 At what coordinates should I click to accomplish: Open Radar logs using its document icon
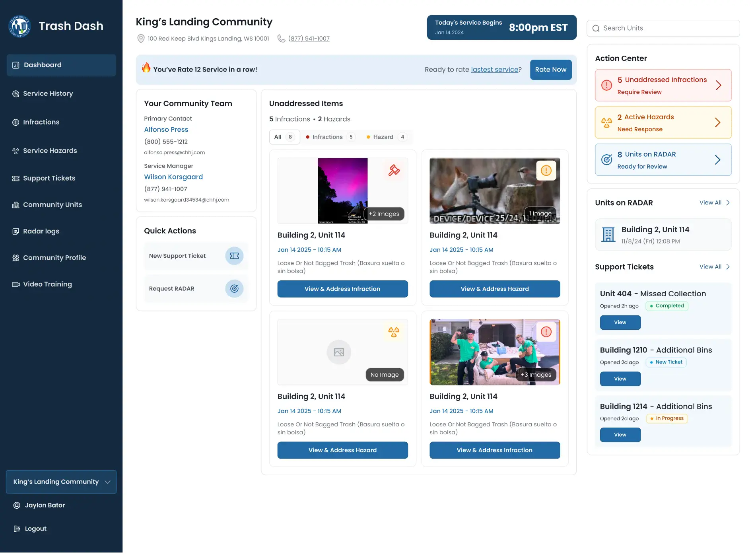point(16,231)
